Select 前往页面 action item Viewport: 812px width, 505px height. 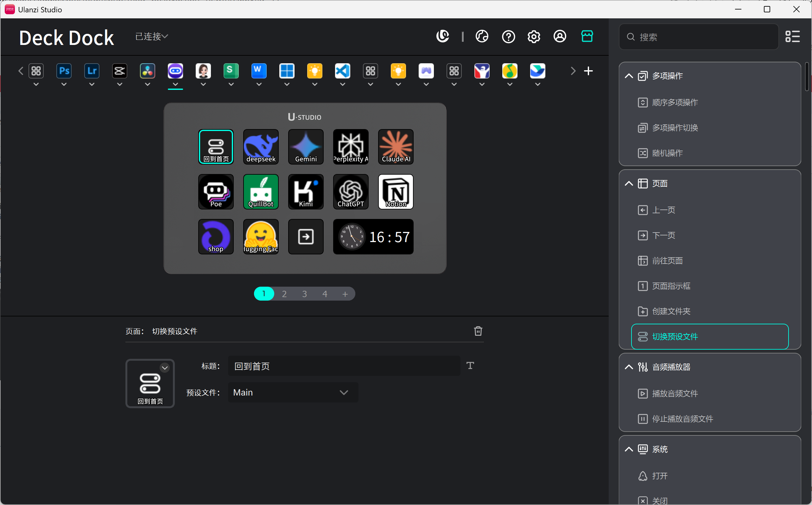coord(667,260)
